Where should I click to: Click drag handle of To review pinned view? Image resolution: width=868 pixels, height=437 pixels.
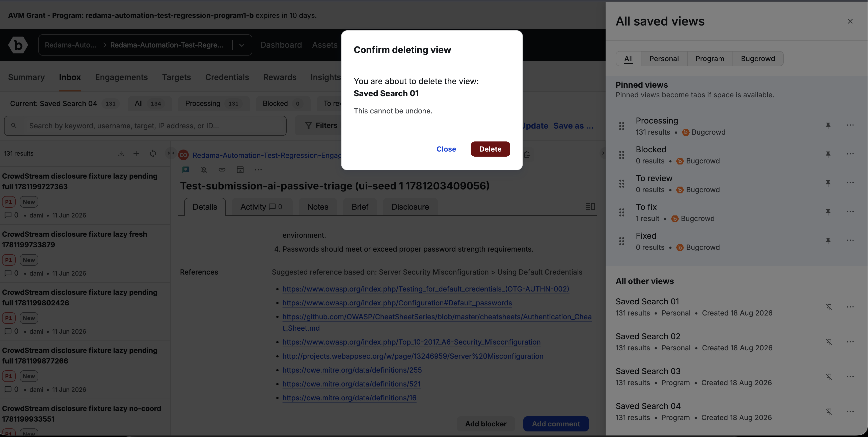coord(622,184)
